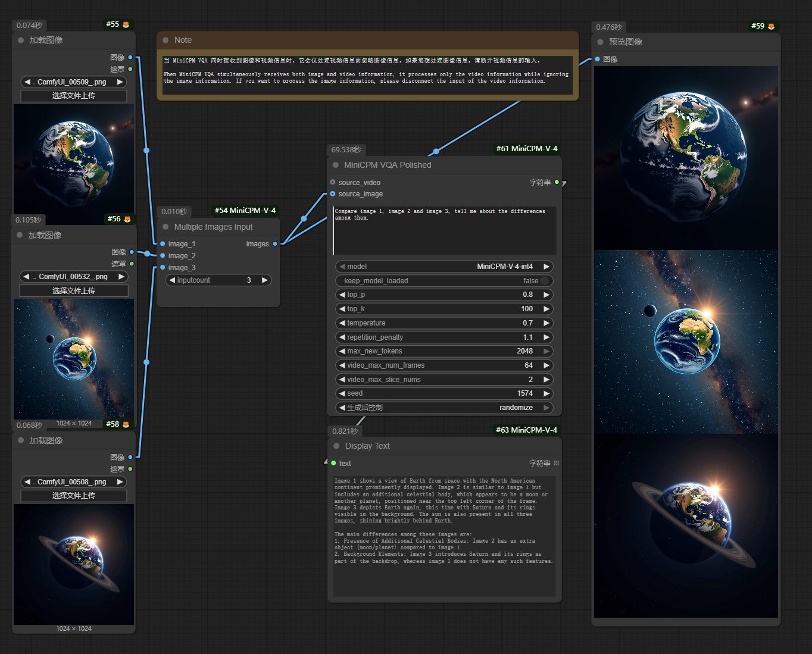Click the fox badge icon beside #55
This screenshot has width=812, height=654.
coord(126,24)
